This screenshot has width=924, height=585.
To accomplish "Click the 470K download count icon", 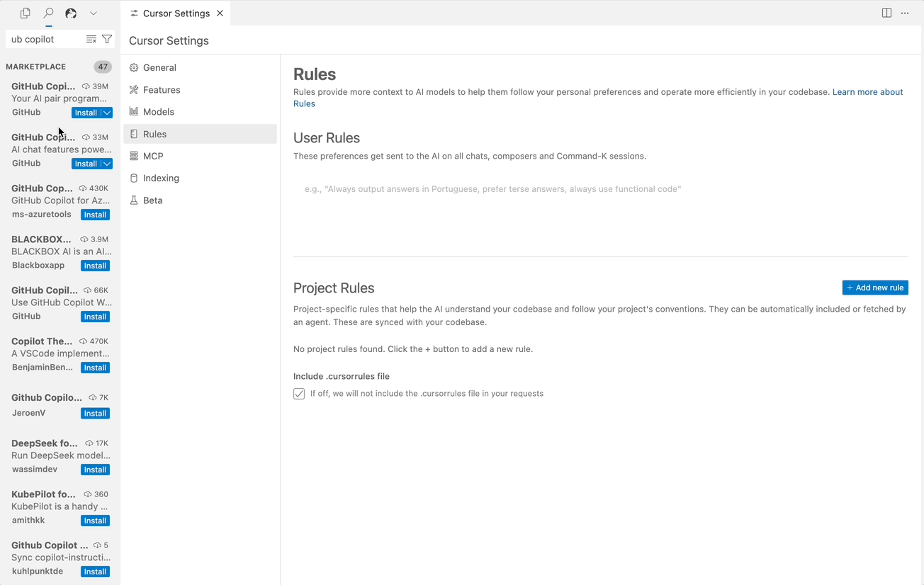I will tap(83, 341).
